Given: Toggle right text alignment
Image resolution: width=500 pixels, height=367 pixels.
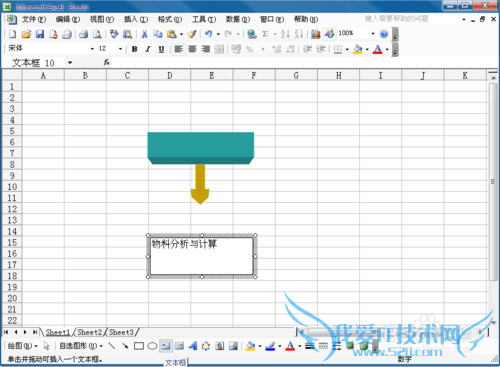Looking at the screenshot, I should click(x=206, y=49).
